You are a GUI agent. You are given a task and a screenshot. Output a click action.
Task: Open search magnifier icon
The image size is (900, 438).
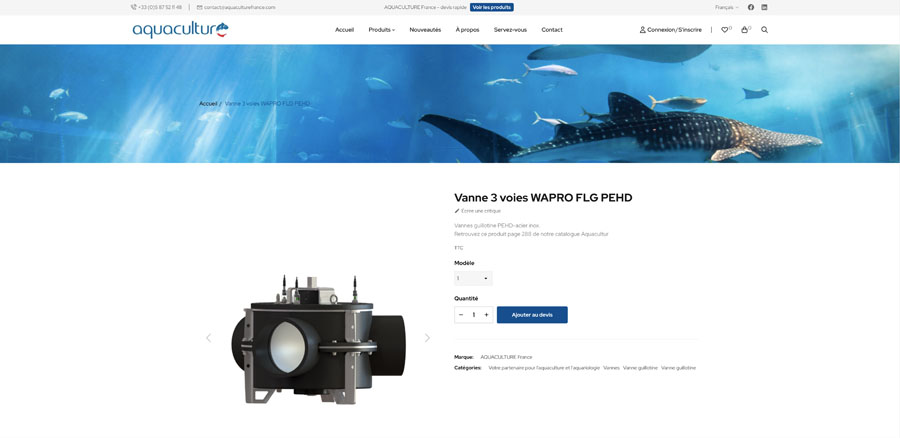[x=765, y=30]
